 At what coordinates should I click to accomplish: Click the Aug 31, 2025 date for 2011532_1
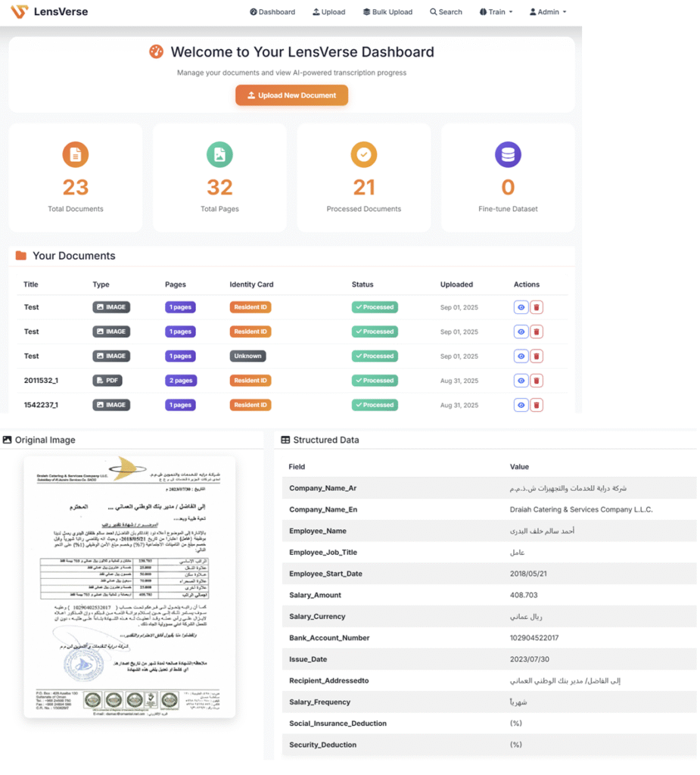(459, 381)
